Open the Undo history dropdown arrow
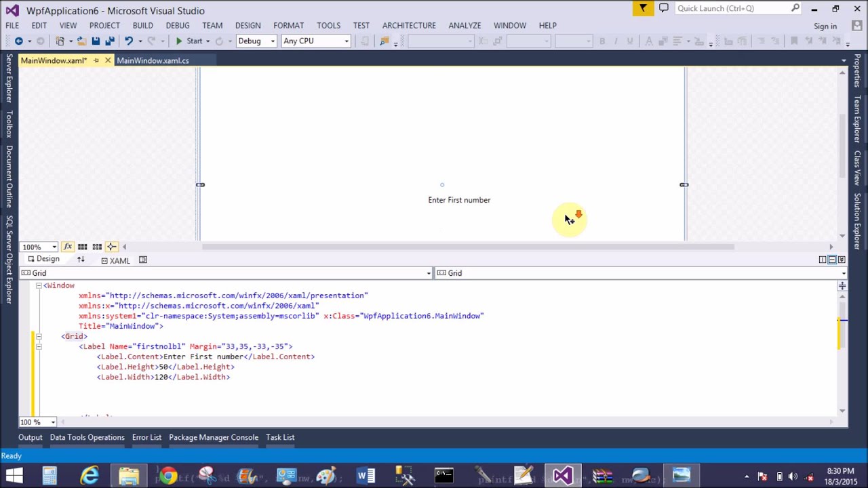This screenshot has width=868, height=488. 140,41
